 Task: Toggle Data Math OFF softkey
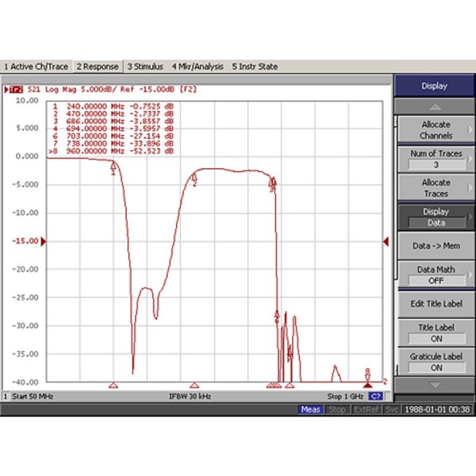435,274
